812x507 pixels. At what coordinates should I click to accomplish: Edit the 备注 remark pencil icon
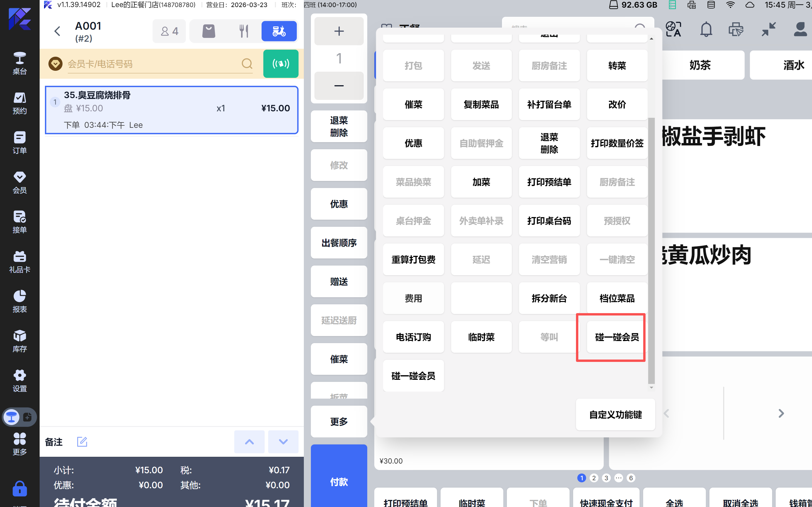pyautogui.click(x=82, y=441)
